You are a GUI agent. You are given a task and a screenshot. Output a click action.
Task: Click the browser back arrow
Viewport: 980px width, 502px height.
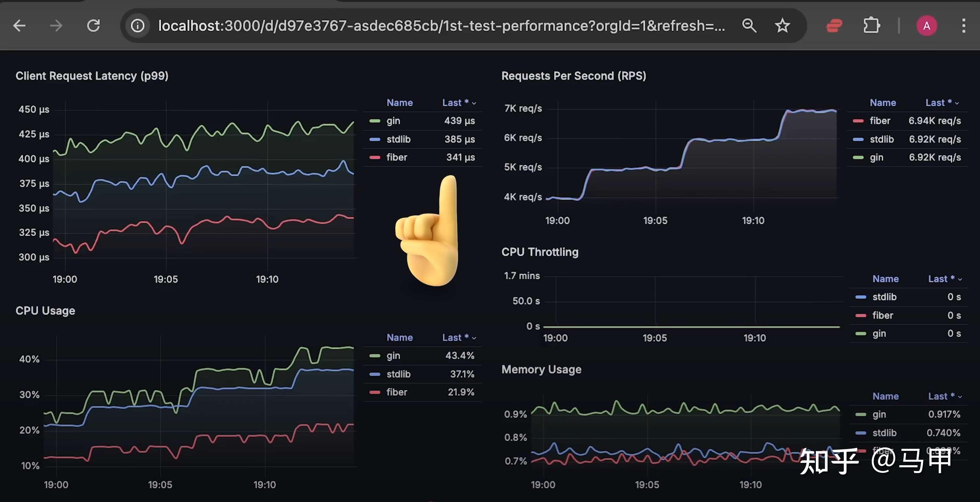19,26
